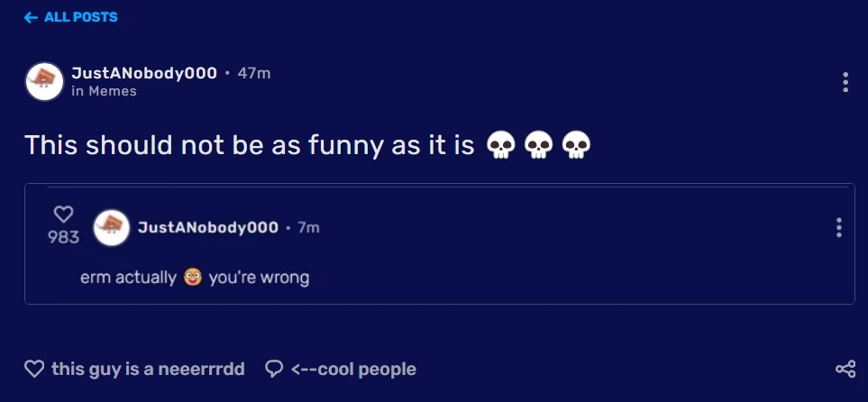Viewport: 868px width, 402px height.
Task: Share the post using the share icon
Action: tap(845, 369)
